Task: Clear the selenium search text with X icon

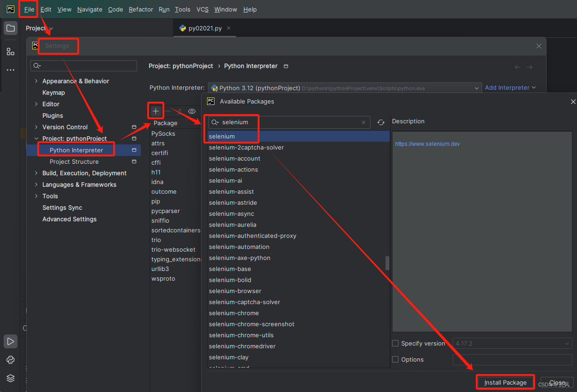Action: click(364, 122)
